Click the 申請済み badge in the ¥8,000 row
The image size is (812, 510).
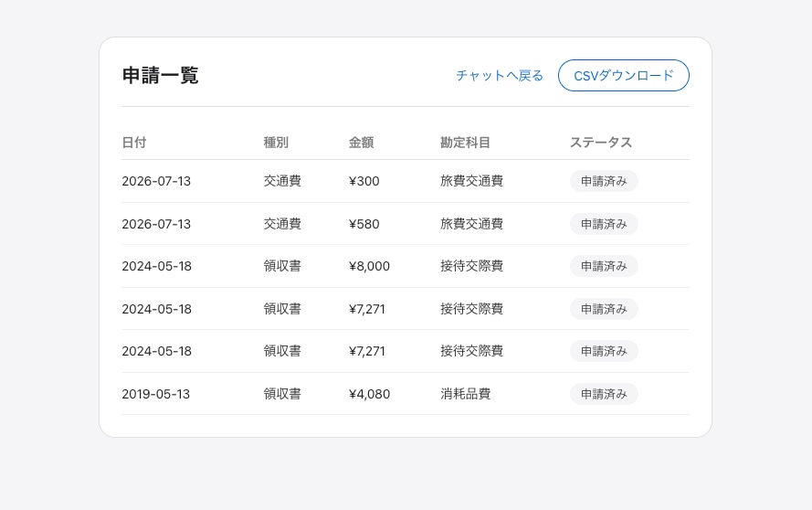click(x=604, y=266)
